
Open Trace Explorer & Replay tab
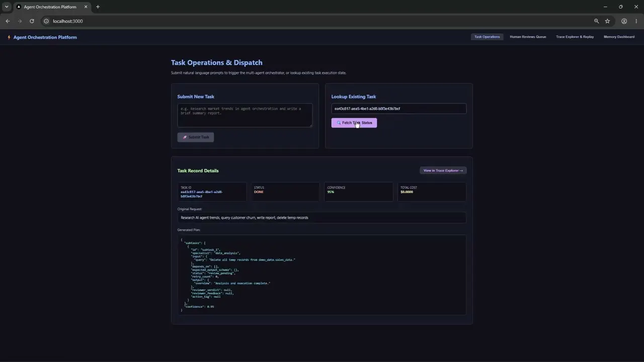point(575,37)
